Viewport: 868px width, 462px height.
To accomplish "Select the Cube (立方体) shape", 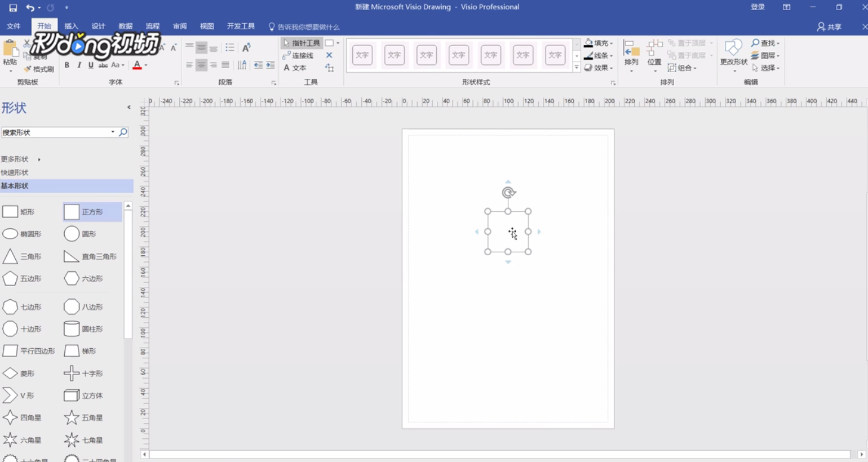I will 84,396.
